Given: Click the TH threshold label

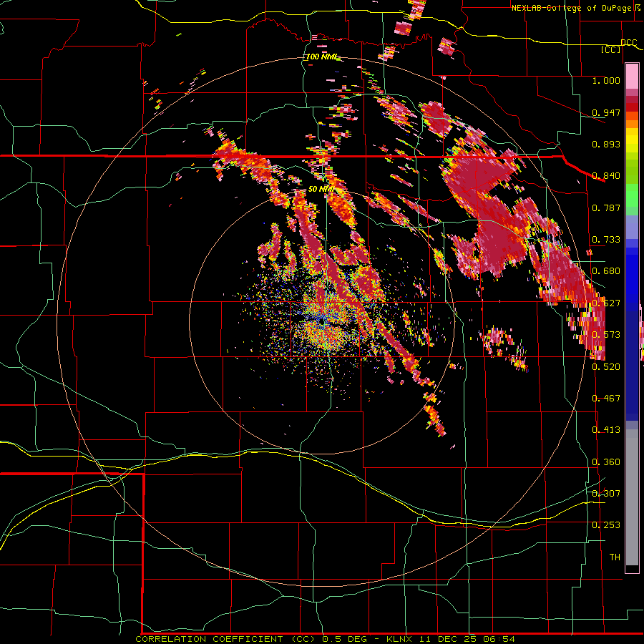Looking at the screenshot, I should (x=615, y=557).
